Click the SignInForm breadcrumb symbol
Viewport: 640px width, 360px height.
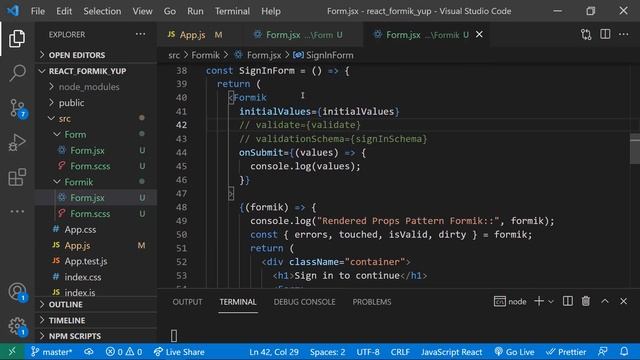pos(324,55)
